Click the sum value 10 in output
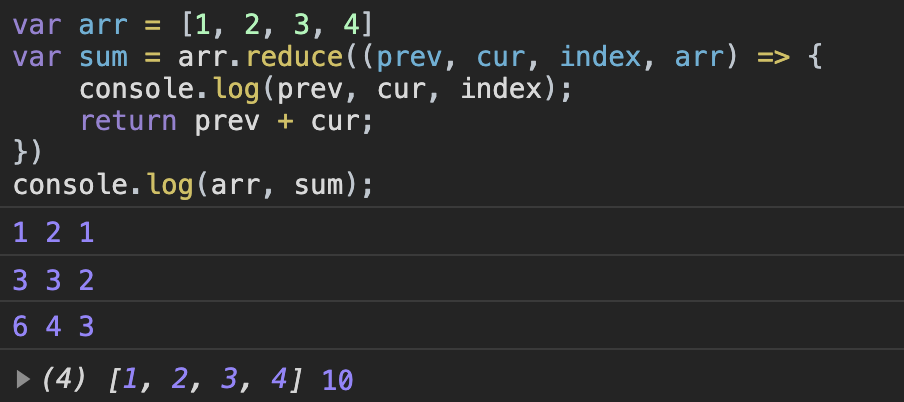904x402 pixels. [x=337, y=380]
